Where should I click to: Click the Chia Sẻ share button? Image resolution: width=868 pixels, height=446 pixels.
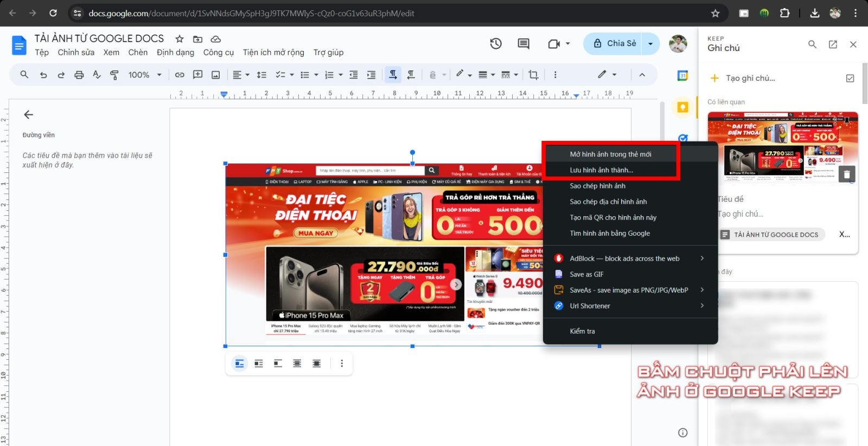tap(614, 43)
